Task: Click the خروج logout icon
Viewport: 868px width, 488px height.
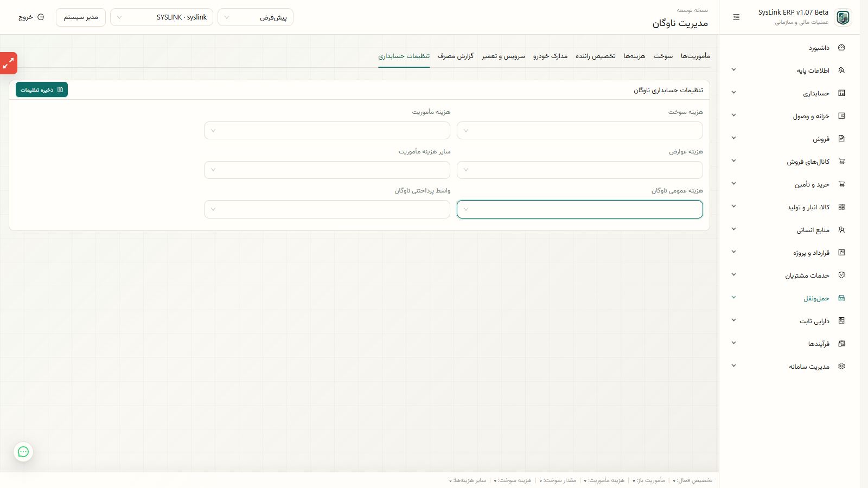Action: coord(41,17)
